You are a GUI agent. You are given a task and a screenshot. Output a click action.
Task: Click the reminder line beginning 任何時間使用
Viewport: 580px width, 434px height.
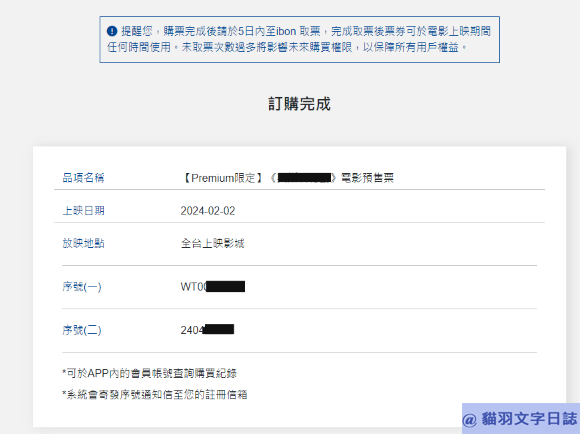pos(287,47)
